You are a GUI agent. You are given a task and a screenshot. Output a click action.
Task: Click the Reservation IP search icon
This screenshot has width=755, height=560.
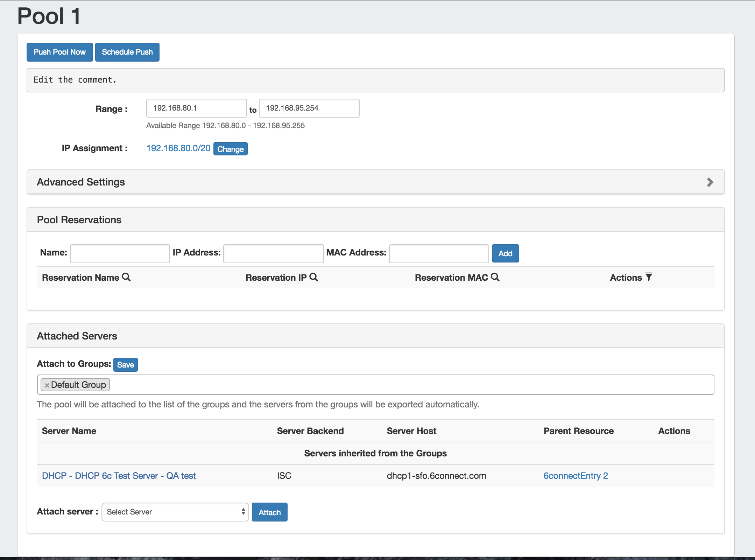(x=314, y=277)
